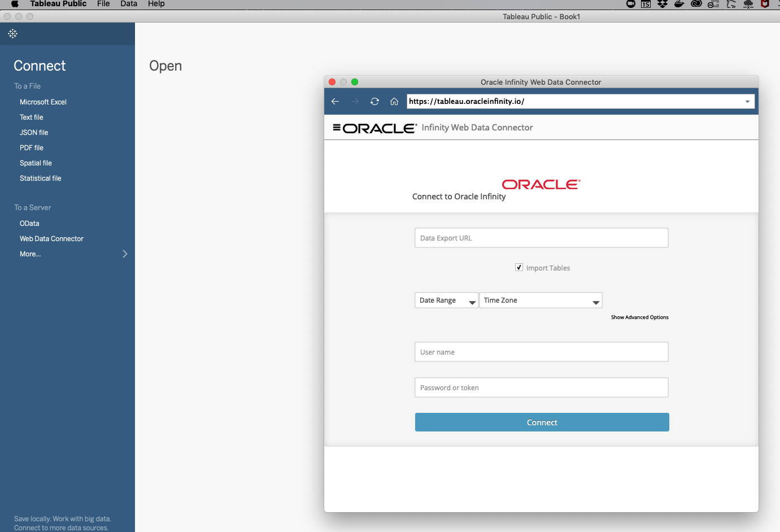The width and height of the screenshot is (780, 532).
Task: Expand the URL history dropdown arrow
Action: tap(747, 102)
